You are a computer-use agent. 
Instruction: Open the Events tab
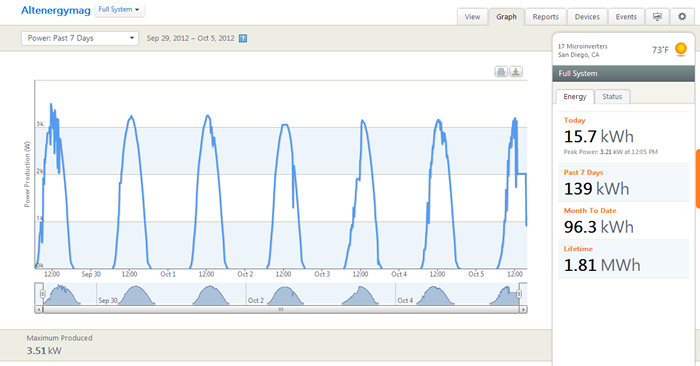[626, 17]
